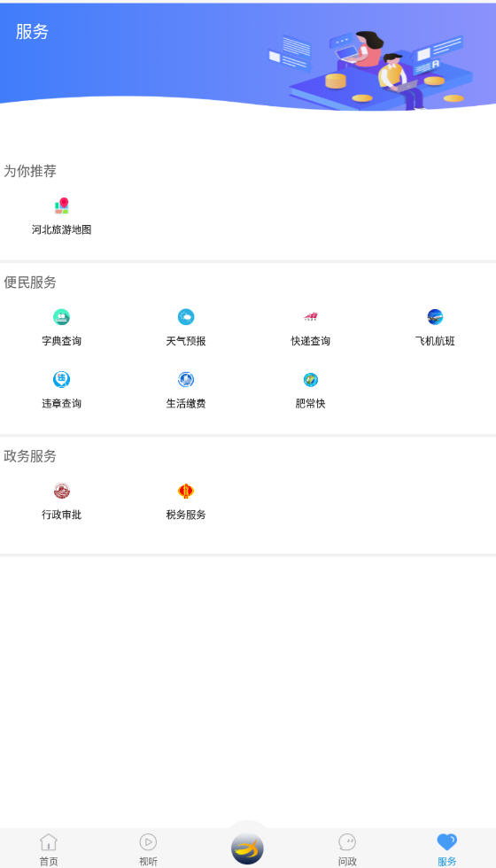Tap the 生活缴费 bill payment icon
Screen dimensions: 496x868
[186, 380]
